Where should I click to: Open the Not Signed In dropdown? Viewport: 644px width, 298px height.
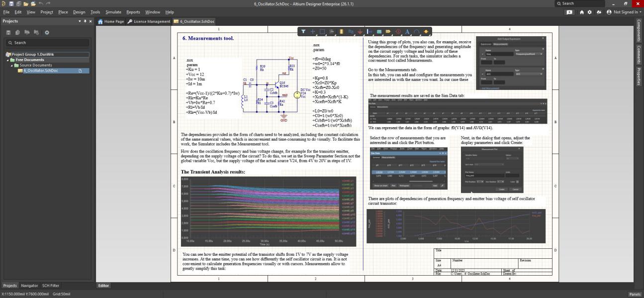[627, 12]
